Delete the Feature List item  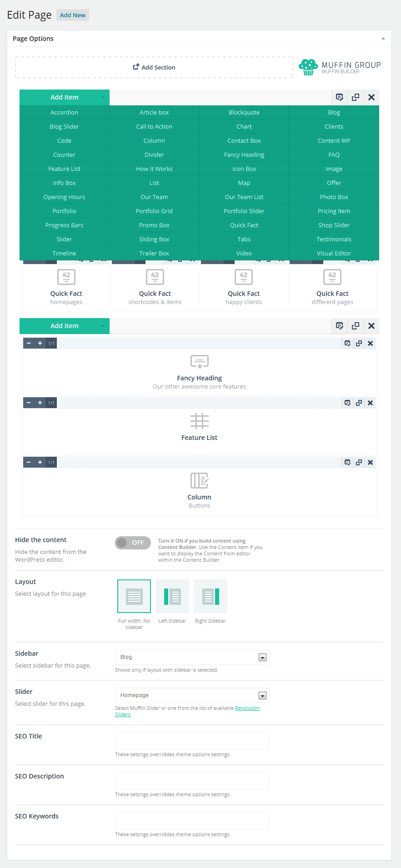coord(370,403)
